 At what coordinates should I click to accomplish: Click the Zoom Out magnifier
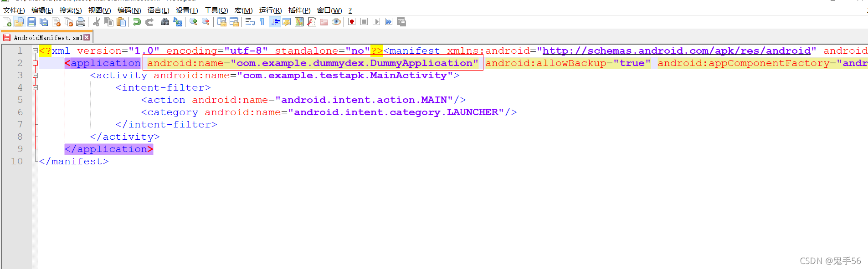pos(205,22)
